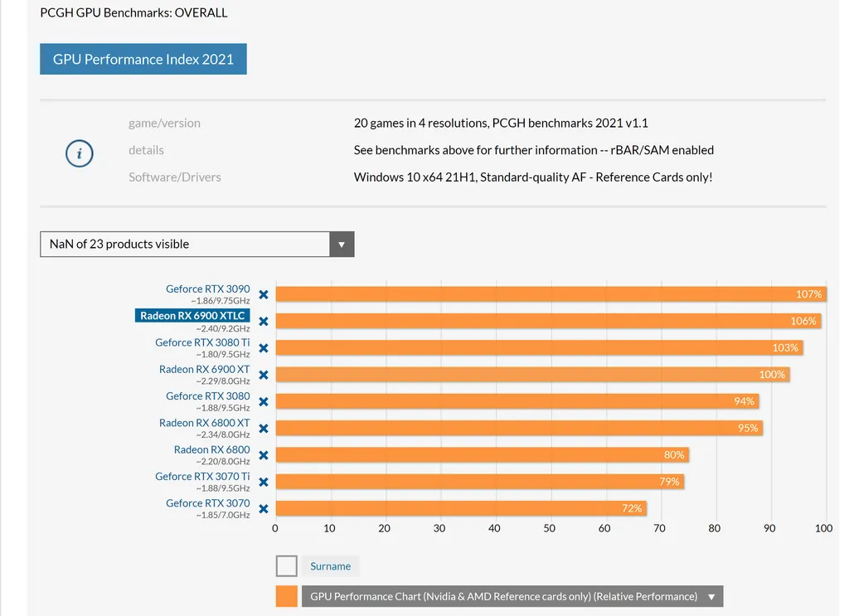Open the Radeon RX 6800 XT link

coord(204,423)
